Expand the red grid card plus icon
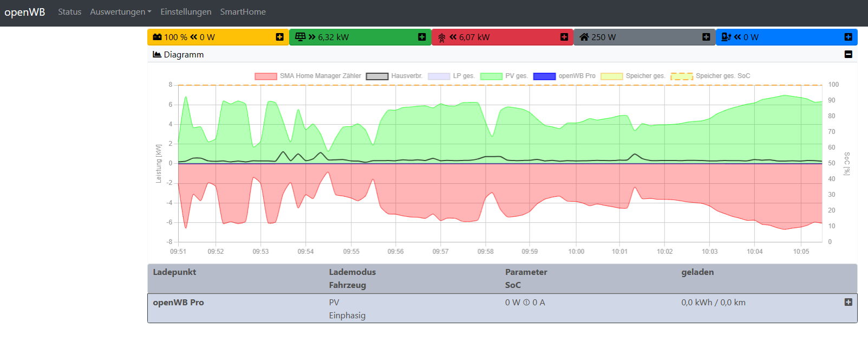Screen dimensions: 868x340 [564, 37]
